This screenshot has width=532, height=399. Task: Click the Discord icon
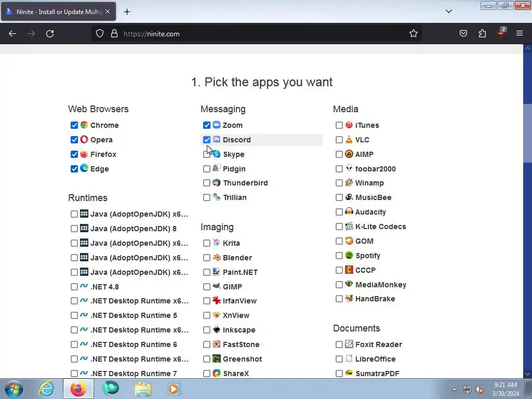point(217,139)
